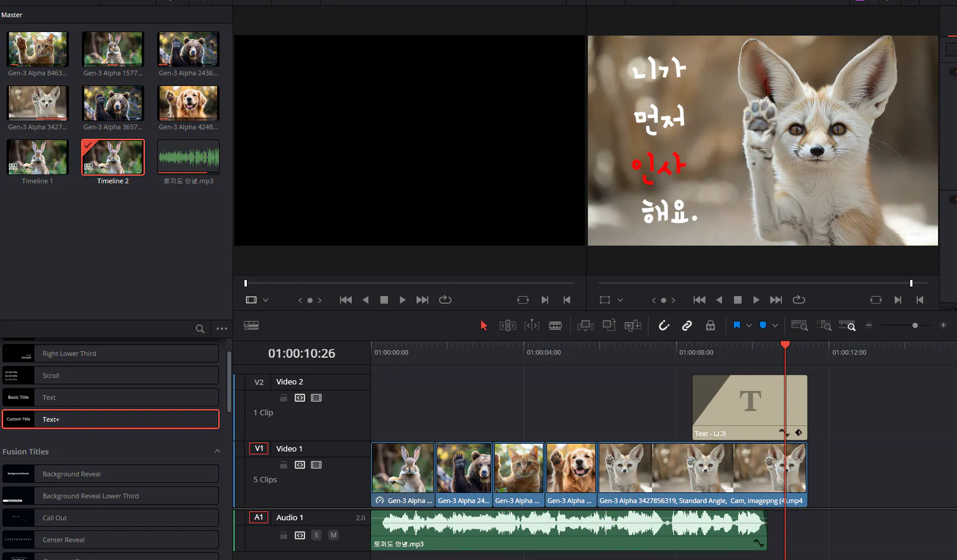Collapse the Fusion Titles section
Viewport: 957px width, 560px height.
[x=217, y=451]
